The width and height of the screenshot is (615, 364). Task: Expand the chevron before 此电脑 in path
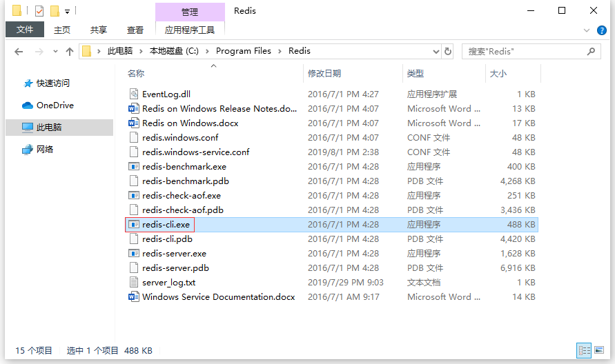point(99,51)
